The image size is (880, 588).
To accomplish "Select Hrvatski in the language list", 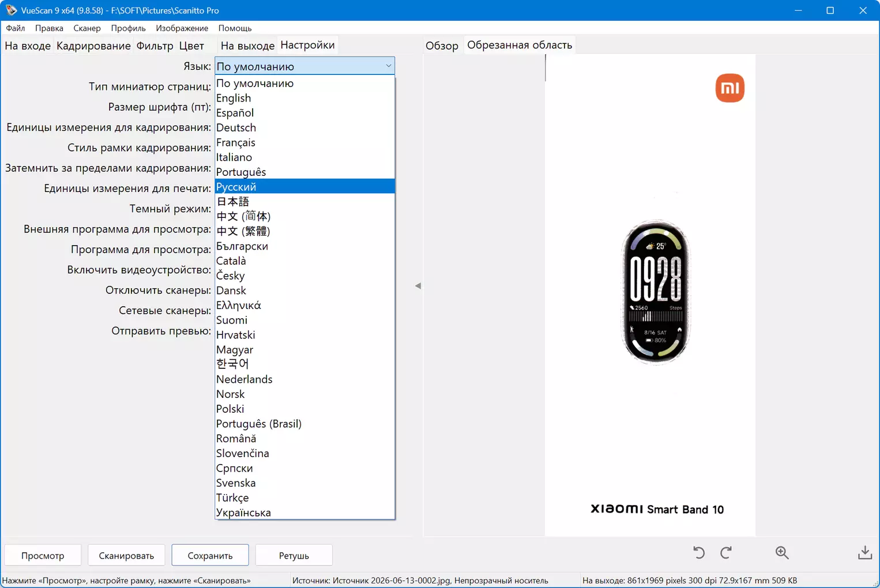I will (304, 335).
